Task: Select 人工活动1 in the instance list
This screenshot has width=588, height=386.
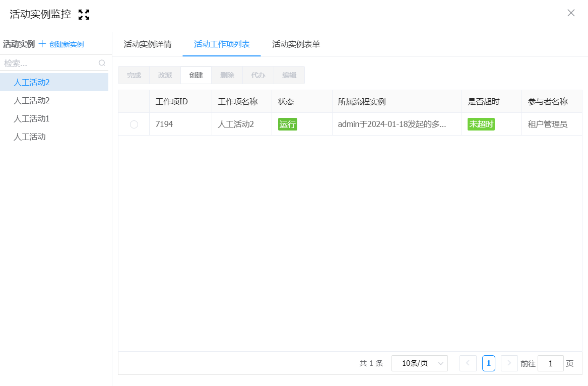Action: tap(32, 119)
